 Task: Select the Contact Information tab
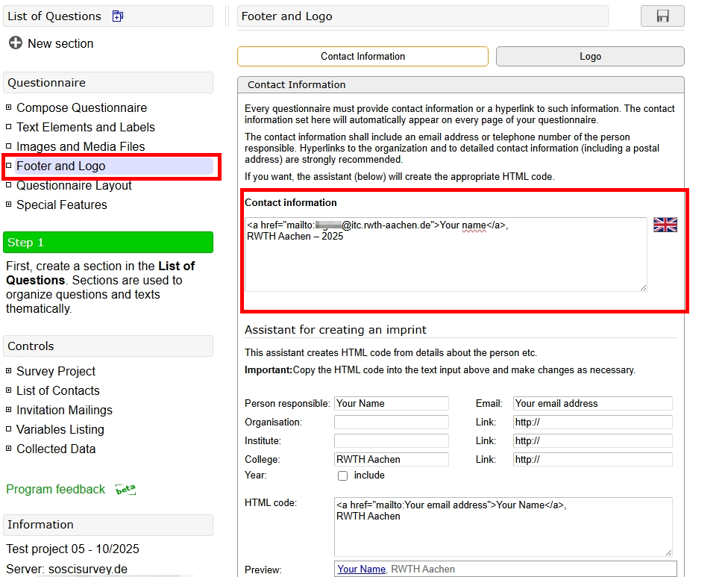pos(363,56)
